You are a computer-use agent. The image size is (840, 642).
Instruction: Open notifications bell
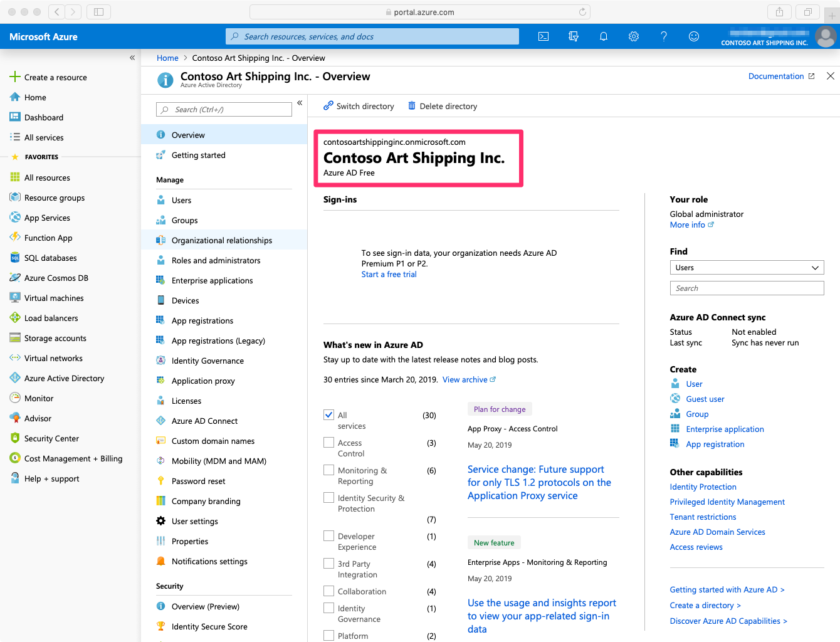point(604,36)
